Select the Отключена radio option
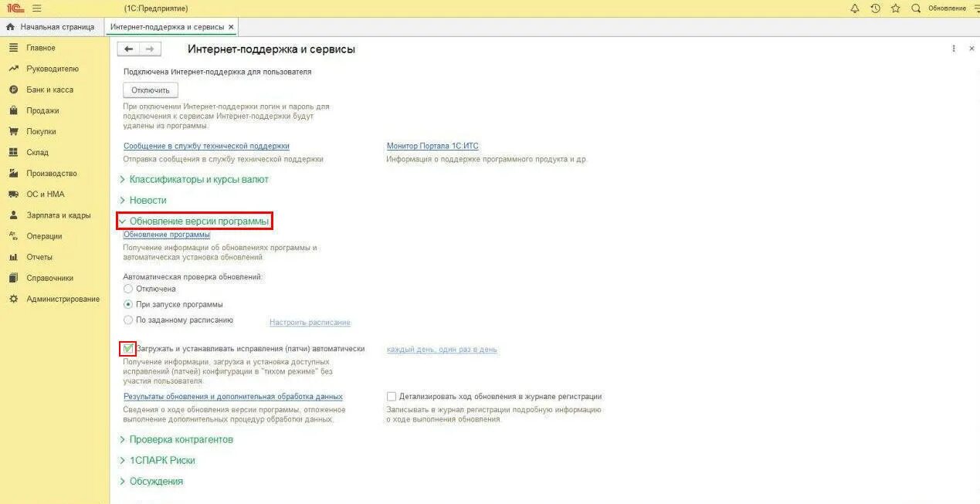 click(x=128, y=289)
